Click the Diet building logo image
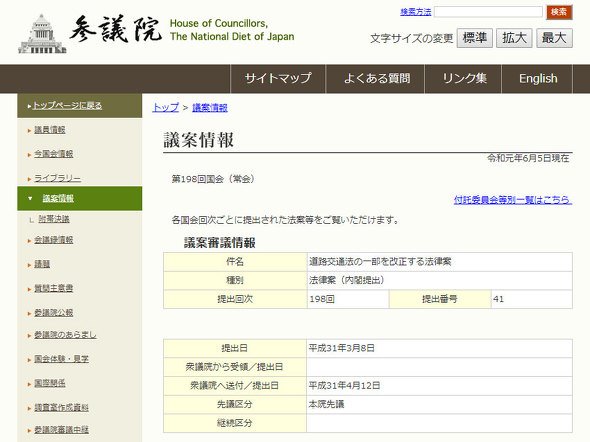The height and width of the screenshot is (442, 590). coord(42,34)
